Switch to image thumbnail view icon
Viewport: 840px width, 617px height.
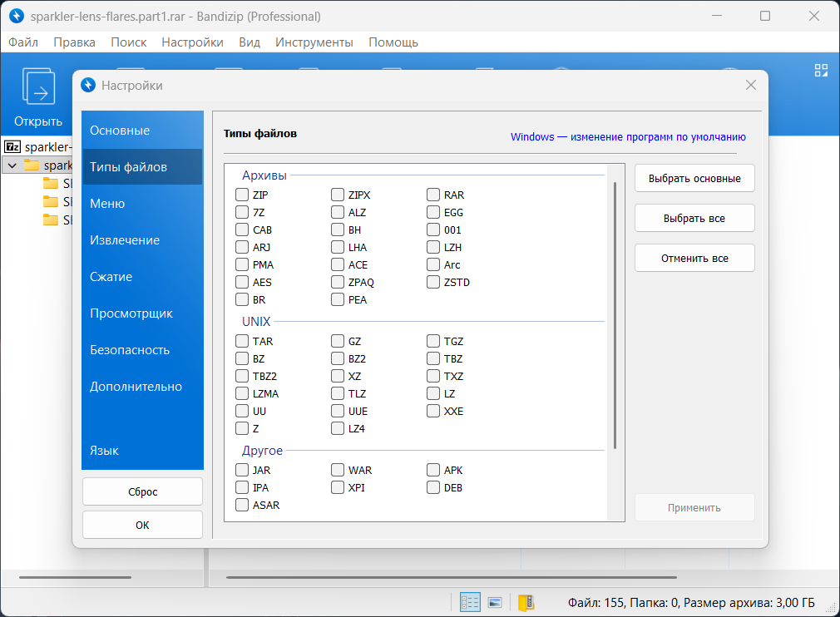click(495, 602)
